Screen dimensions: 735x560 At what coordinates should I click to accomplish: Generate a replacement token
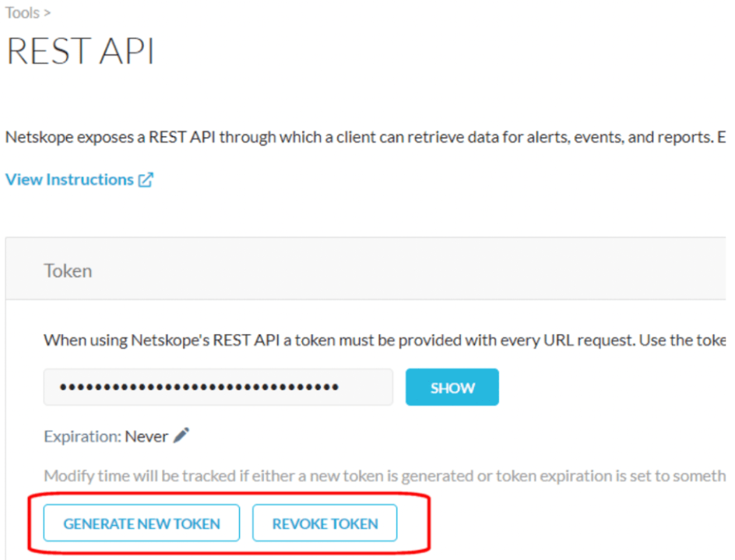pos(141,523)
